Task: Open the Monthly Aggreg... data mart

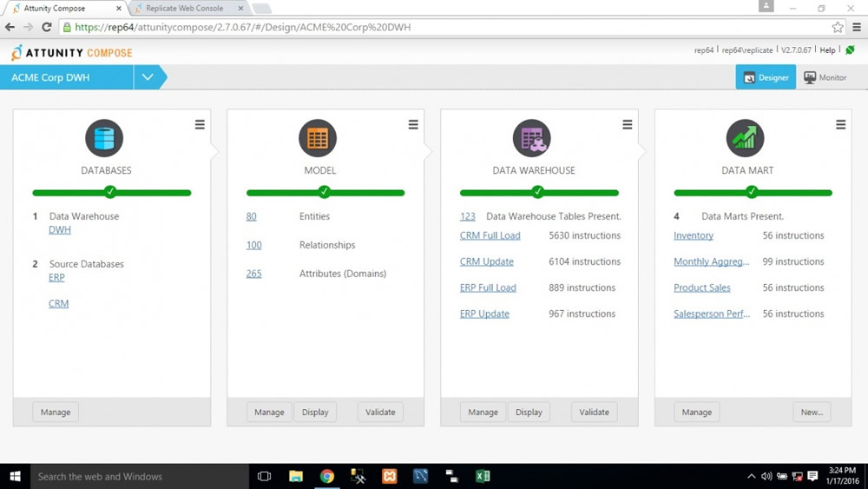Action: [x=712, y=261]
